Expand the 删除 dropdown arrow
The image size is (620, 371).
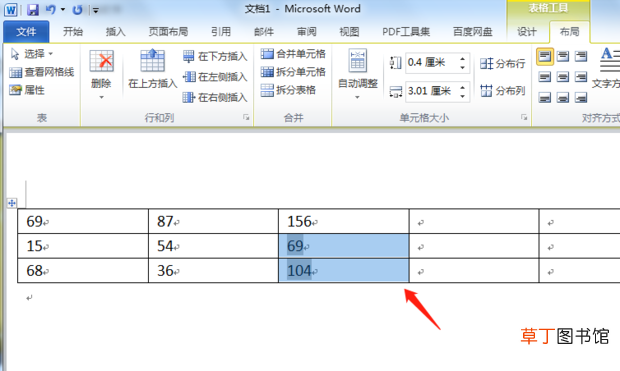coord(101,97)
